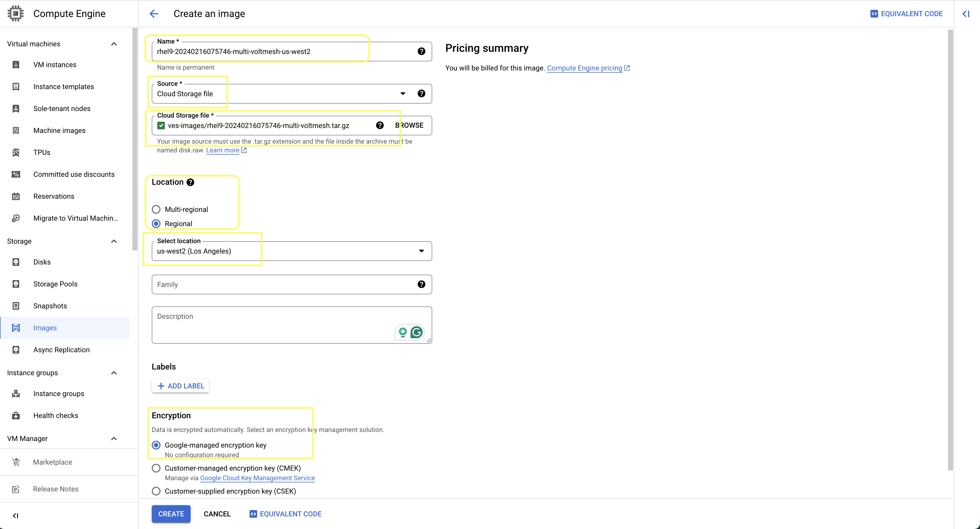
Task: Click the Grammarly icon in Description box
Action: tap(417, 332)
